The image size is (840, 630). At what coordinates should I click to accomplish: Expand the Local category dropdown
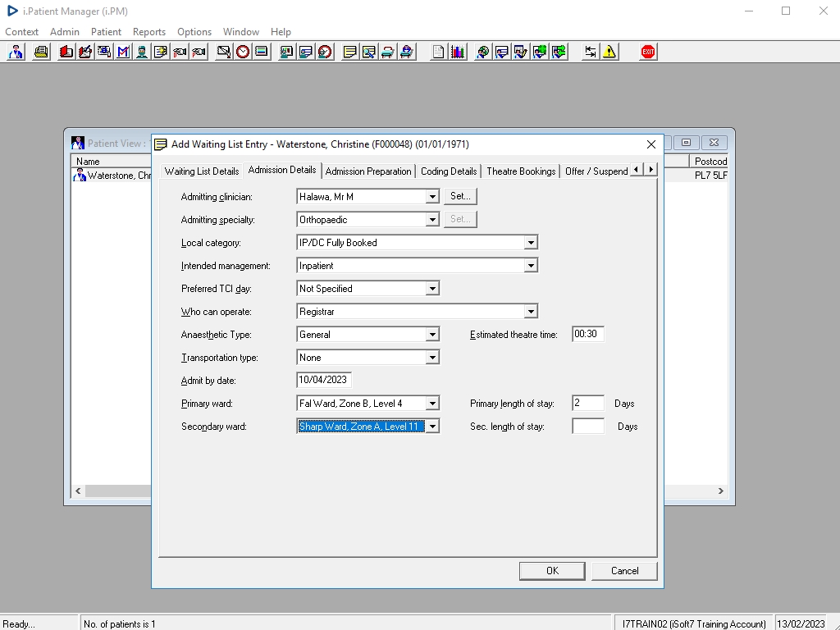click(x=531, y=243)
